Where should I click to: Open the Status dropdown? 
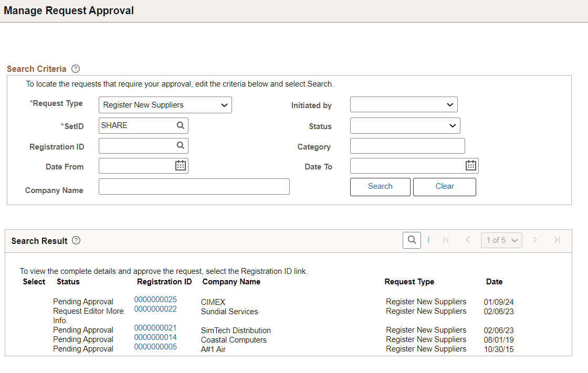point(405,125)
